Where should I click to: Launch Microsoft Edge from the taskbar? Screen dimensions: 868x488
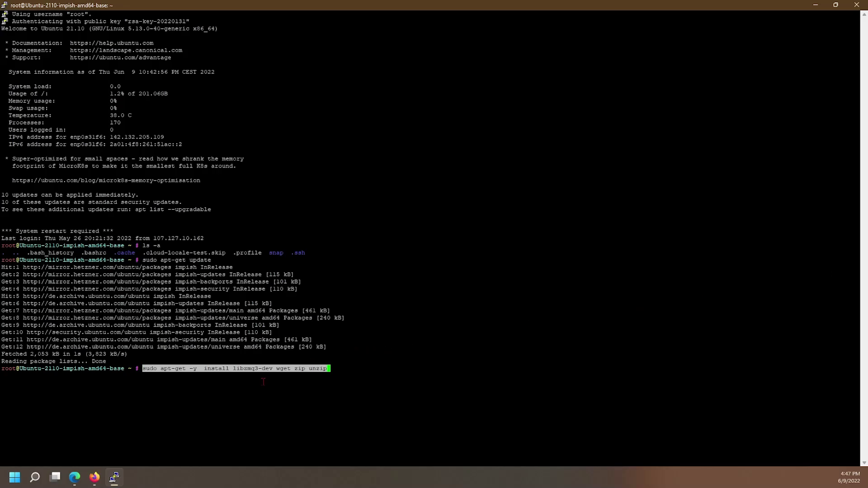(x=74, y=477)
